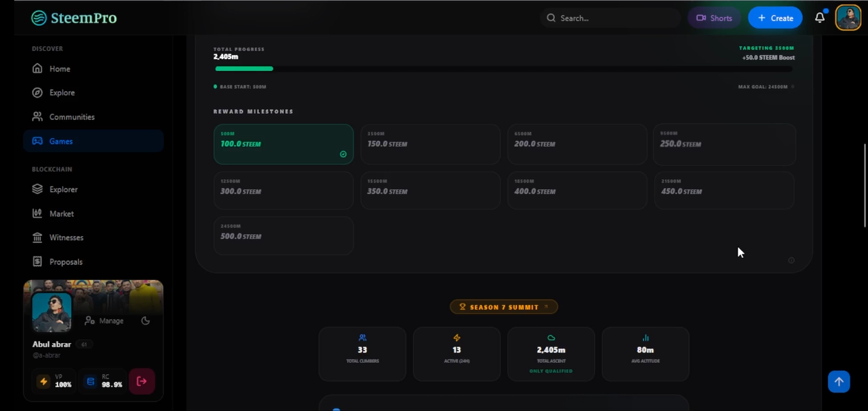
Task: Go to the Communities page
Action: [x=93, y=117]
